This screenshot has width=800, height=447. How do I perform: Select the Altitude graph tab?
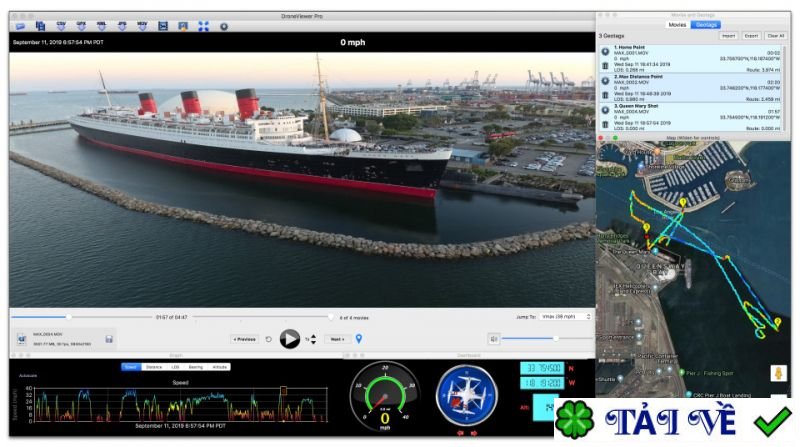[x=220, y=367]
